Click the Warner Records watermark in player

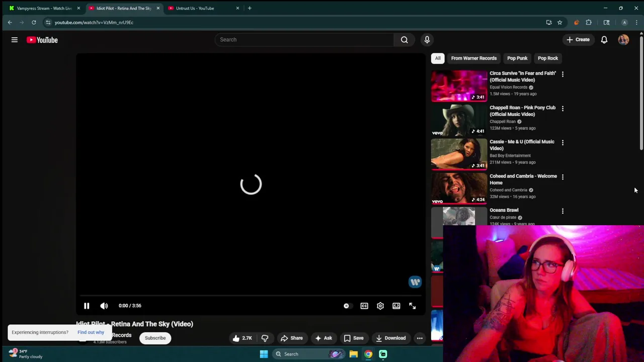point(415,282)
